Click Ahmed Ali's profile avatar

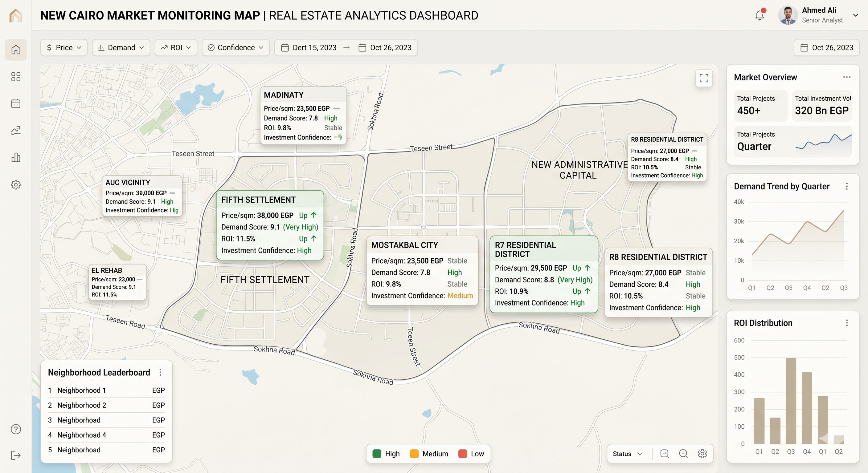coord(788,15)
